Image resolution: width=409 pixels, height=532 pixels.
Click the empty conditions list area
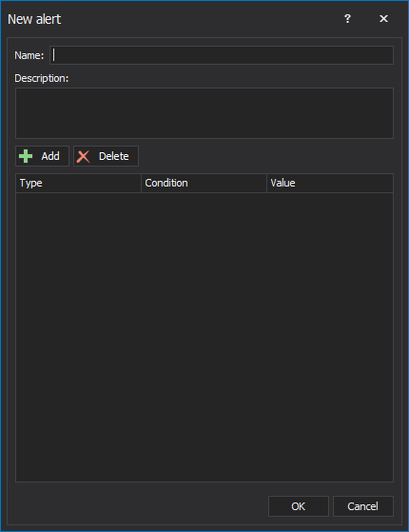tap(204, 337)
